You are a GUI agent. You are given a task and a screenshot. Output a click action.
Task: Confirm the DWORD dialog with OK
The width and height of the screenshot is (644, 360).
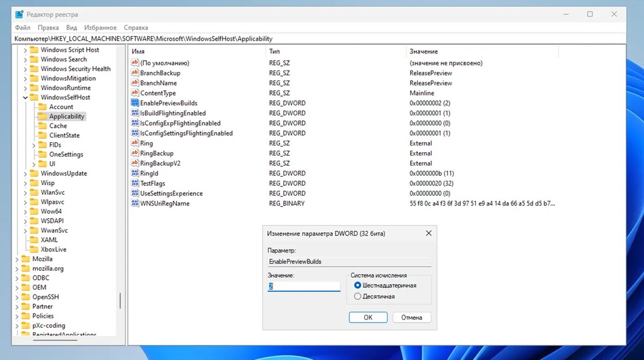click(368, 318)
